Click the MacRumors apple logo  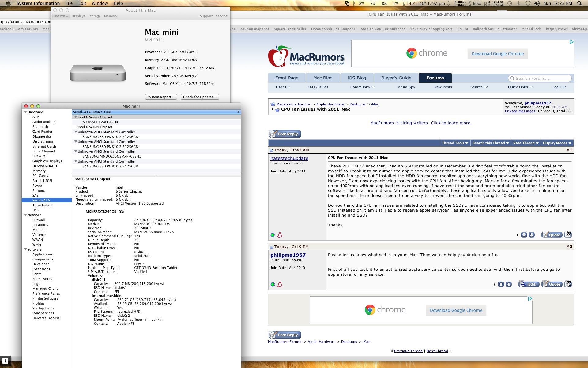tap(279, 56)
